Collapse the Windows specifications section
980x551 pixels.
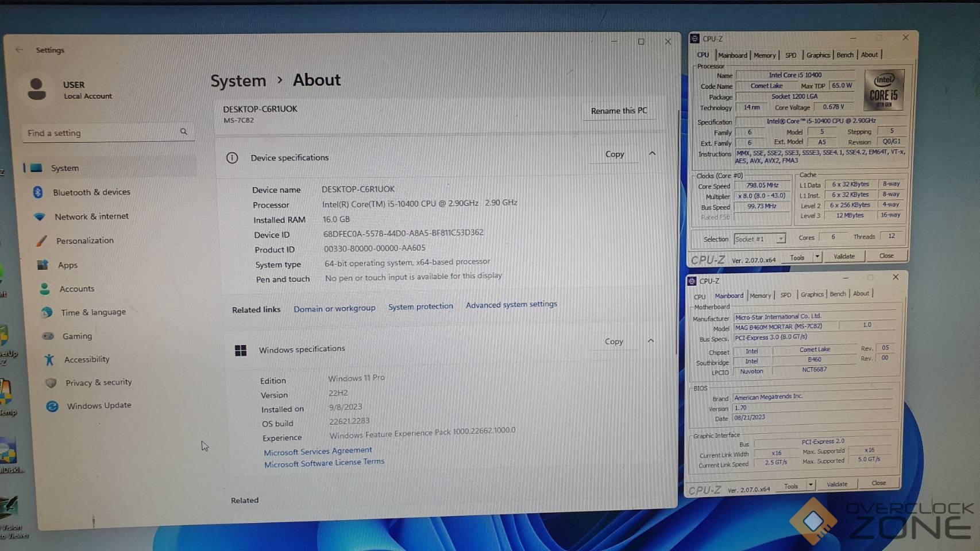(x=651, y=341)
